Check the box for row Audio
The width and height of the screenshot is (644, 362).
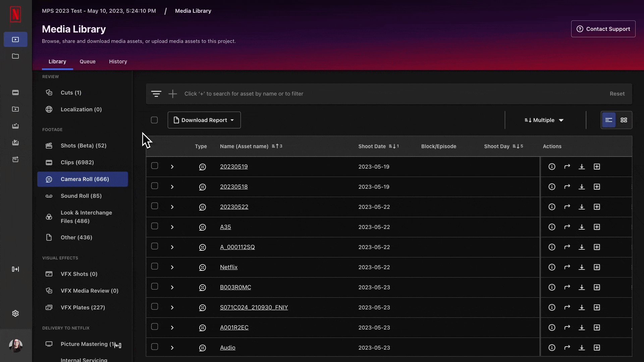[x=155, y=347]
